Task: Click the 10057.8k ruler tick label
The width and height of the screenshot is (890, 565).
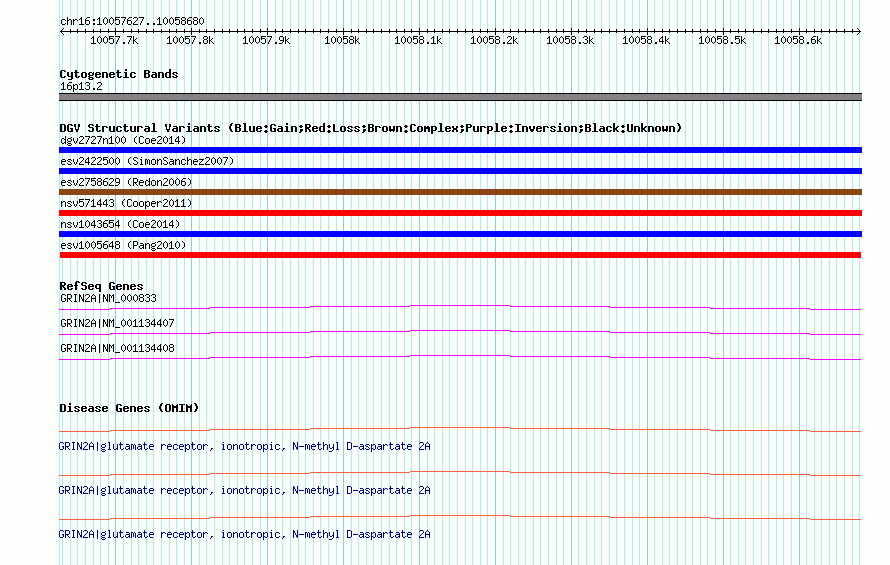Action: (190, 40)
